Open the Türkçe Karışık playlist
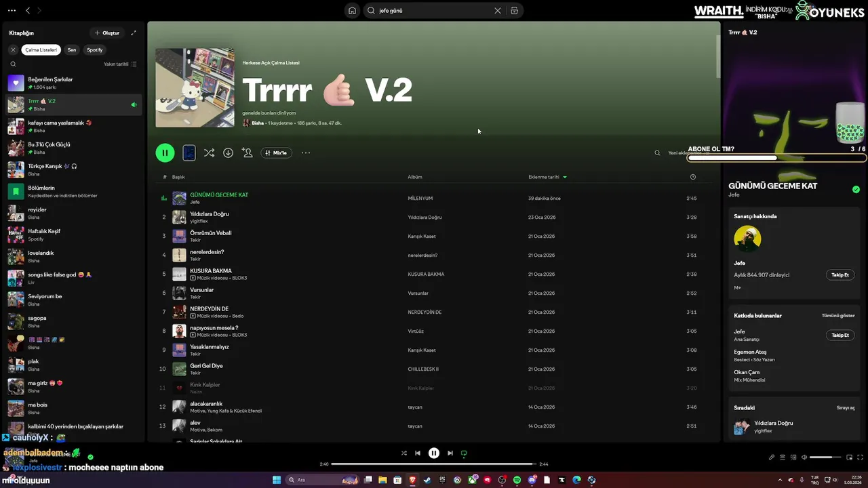This screenshot has width=868, height=488. click(74, 169)
